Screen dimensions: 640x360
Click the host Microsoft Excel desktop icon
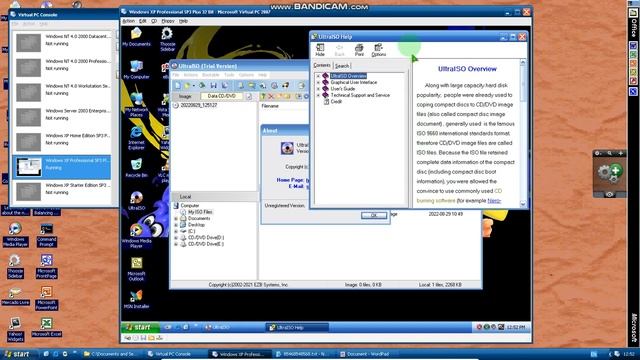[x=46, y=327]
